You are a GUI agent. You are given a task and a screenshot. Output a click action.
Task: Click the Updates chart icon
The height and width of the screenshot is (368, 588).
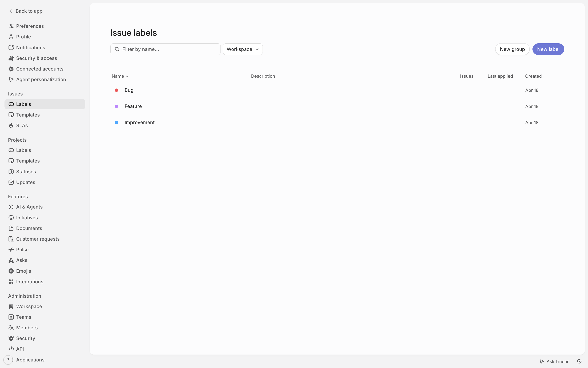coord(11,182)
